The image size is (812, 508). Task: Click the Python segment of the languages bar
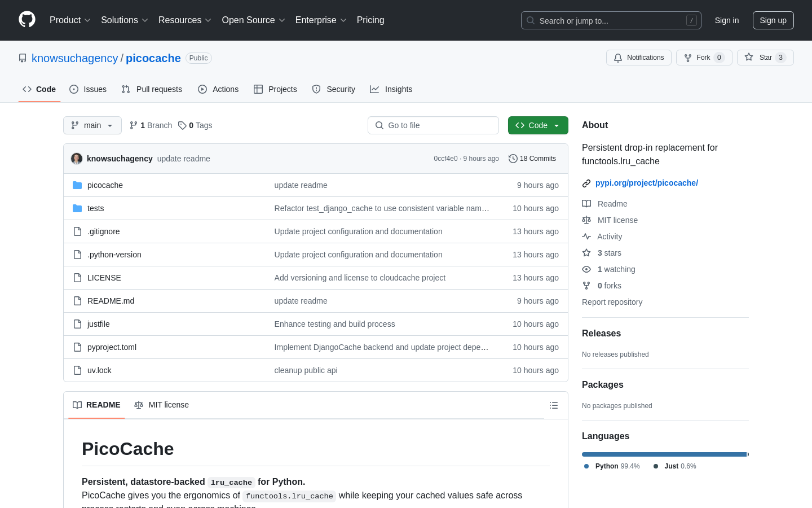coord(664,454)
